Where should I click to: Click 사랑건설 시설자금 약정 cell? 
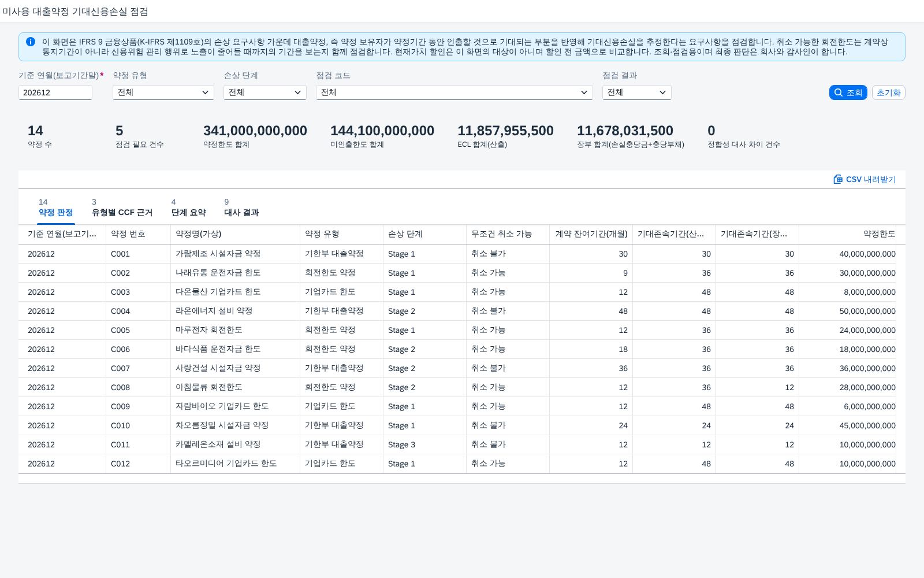click(x=236, y=368)
